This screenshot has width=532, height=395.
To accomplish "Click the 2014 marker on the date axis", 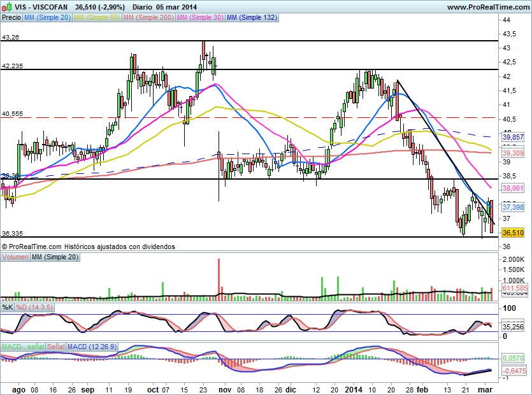I will pos(355,387).
